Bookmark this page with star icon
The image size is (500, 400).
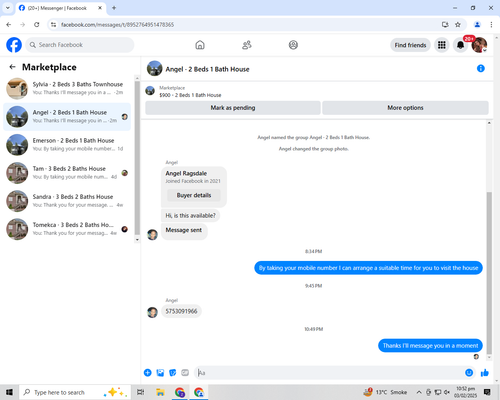click(458, 24)
